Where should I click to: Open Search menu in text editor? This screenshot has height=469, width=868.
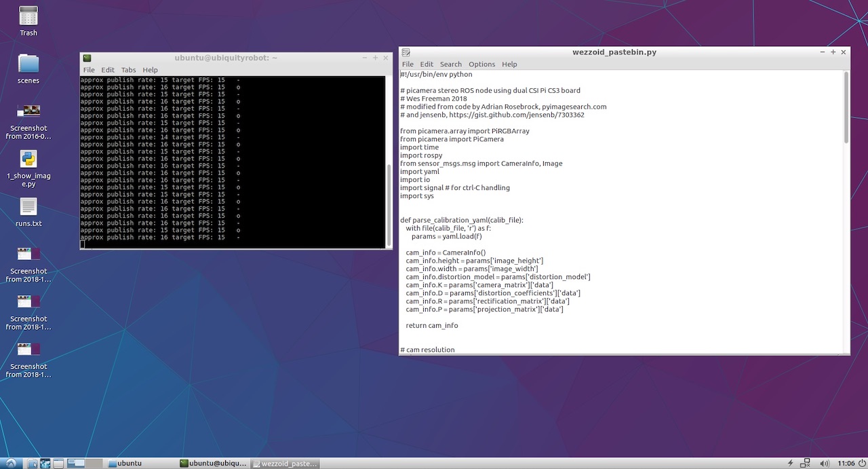point(450,64)
